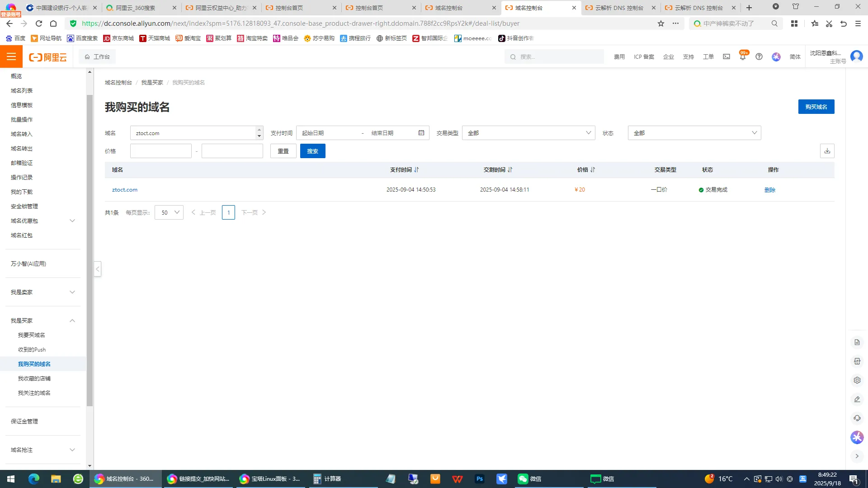Open the notifications bell icon
Image resolution: width=868 pixels, height=488 pixels.
[x=742, y=57]
